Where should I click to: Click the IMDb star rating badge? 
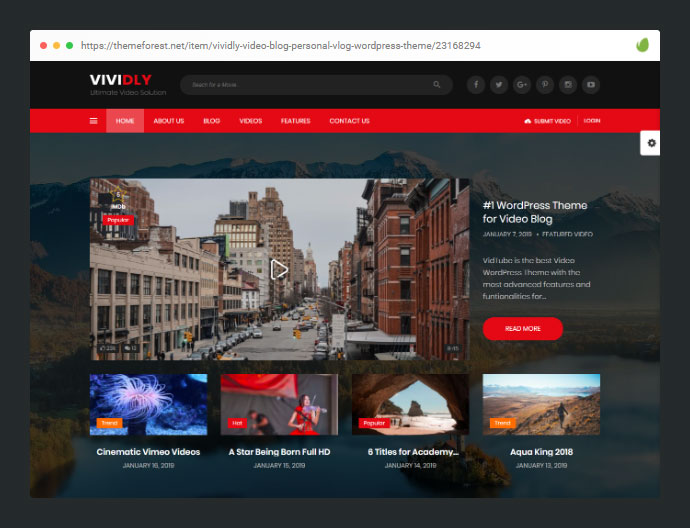pyautogui.click(x=117, y=198)
